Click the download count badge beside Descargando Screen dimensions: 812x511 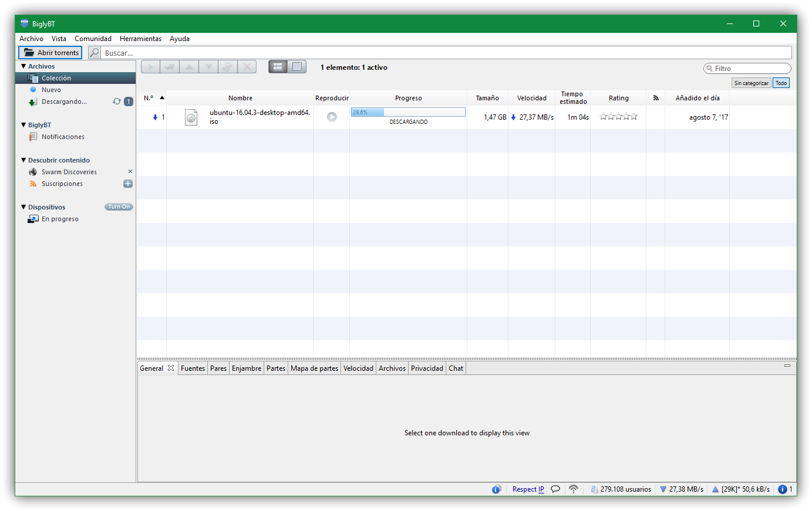pyautogui.click(x=129, y=101)
